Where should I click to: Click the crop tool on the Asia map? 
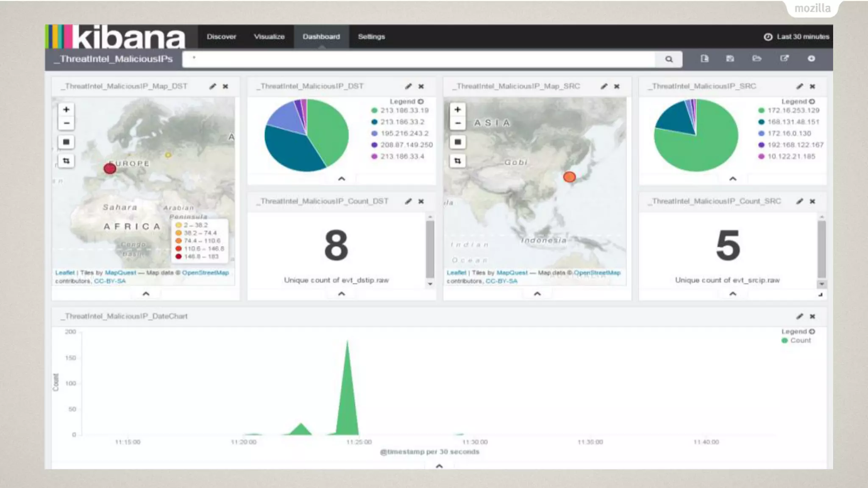457,161
